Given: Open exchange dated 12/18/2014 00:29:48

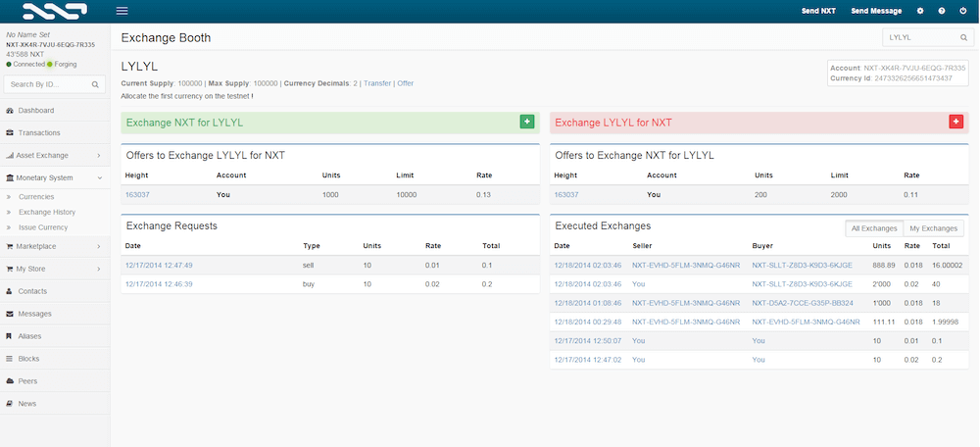Looking at the screenshot, I should [588, 322].
